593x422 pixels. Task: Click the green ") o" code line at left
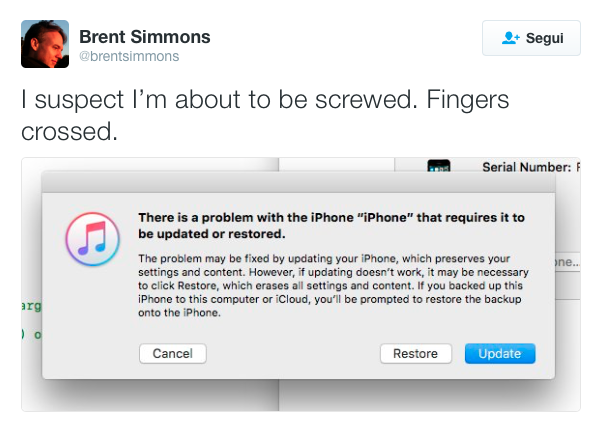(x=31, y=335)
